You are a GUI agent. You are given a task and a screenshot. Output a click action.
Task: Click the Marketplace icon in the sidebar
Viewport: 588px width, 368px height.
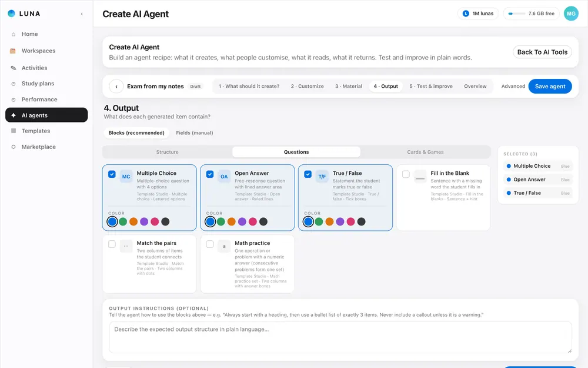click(x=14, y=147)
